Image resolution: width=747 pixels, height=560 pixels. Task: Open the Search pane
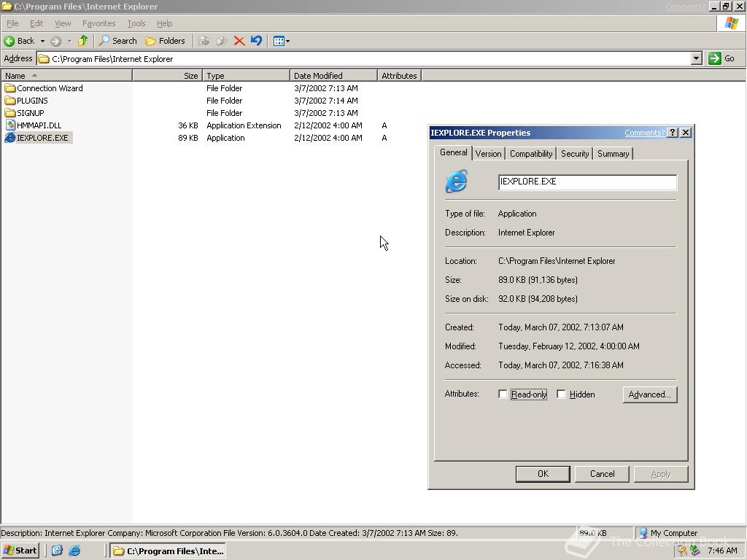click(117, 41)
